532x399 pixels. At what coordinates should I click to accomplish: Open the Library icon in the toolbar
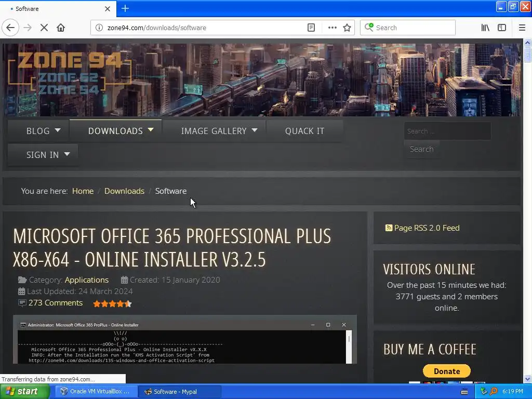485,28
